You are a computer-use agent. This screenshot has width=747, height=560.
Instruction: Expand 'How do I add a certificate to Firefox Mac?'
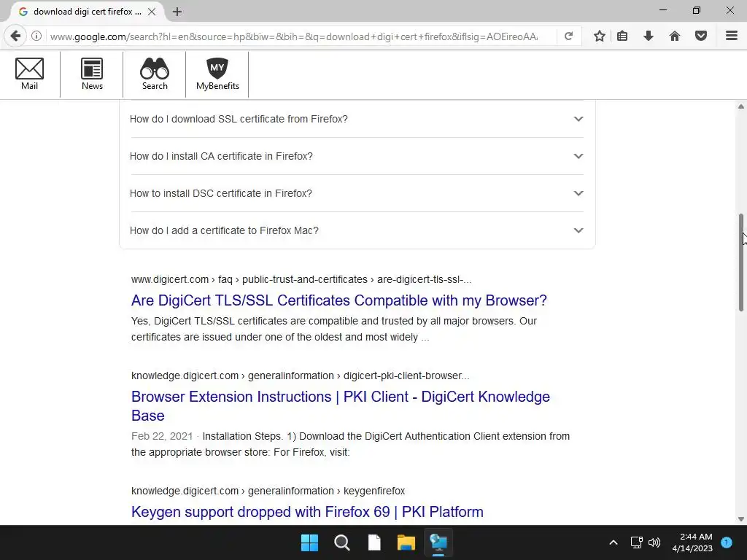(356, 230)
